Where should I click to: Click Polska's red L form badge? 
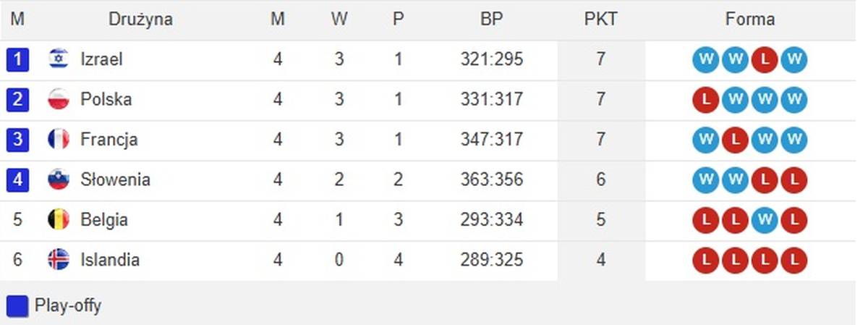point(706,99)
